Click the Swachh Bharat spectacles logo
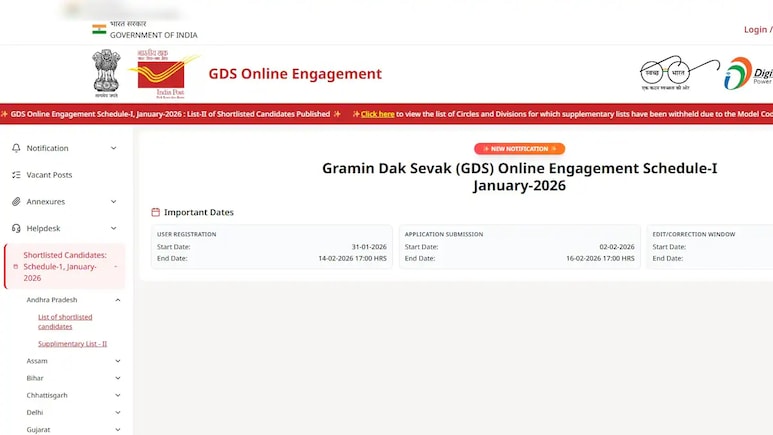The image size is (773, 435). pos(679,72)
